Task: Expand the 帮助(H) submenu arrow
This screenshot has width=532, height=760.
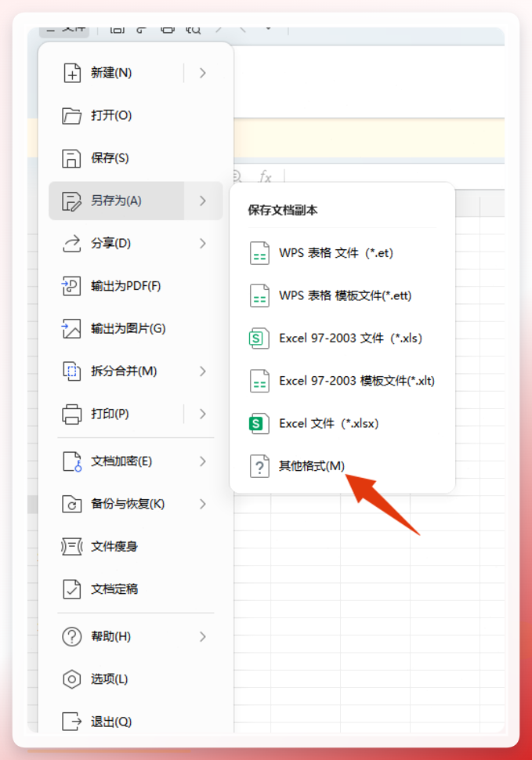Action: coord(203,636)
